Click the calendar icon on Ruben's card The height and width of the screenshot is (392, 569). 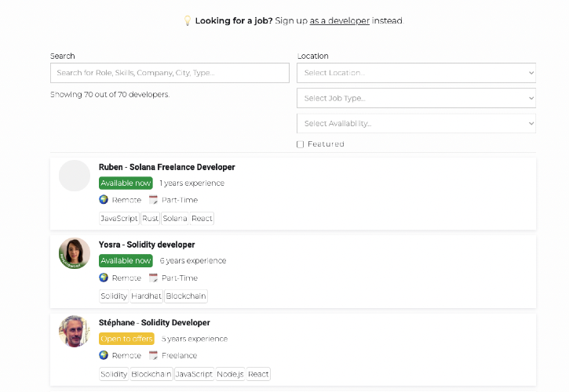pyautogui.click(x=154, y=200)
